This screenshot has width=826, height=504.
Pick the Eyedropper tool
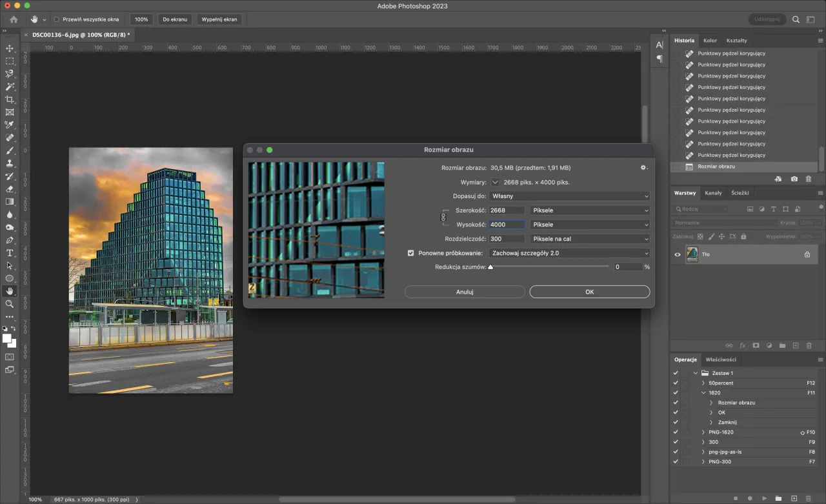click(10, 125)
